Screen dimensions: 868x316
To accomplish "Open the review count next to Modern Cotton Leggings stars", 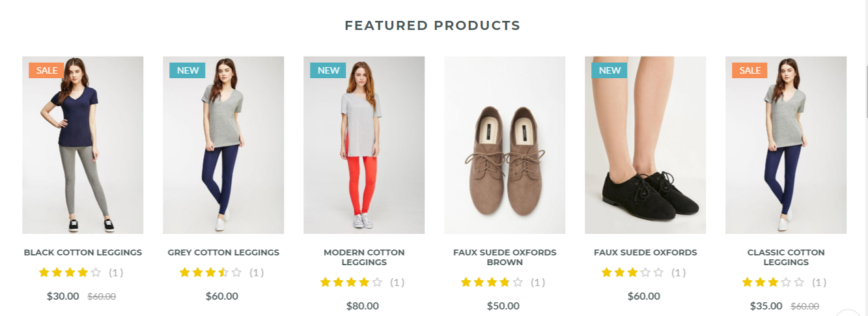I will [397, 283].
